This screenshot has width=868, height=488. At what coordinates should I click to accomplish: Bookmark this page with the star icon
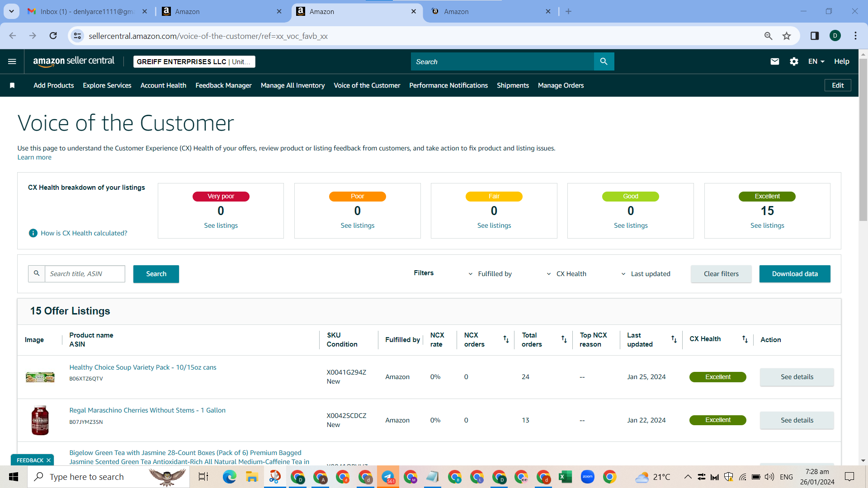787,36
